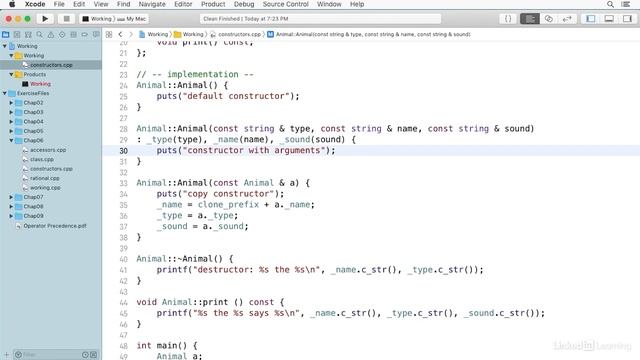Image resolution: width=640 pixels, height=360 pixels.
Task: Show the Breakpoint navigator
Action: click(84, 35)
